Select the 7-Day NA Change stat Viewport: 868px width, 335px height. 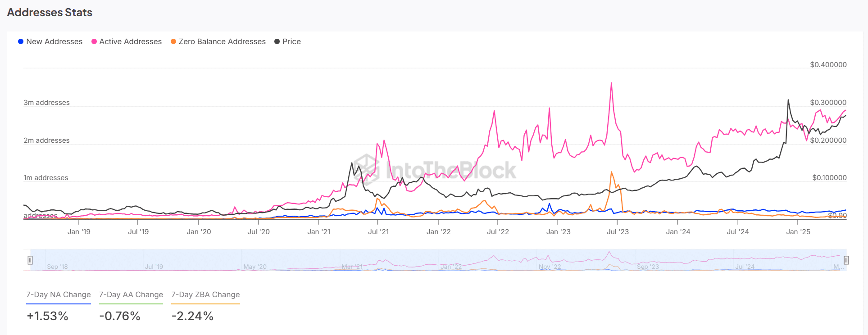(58, 294)
